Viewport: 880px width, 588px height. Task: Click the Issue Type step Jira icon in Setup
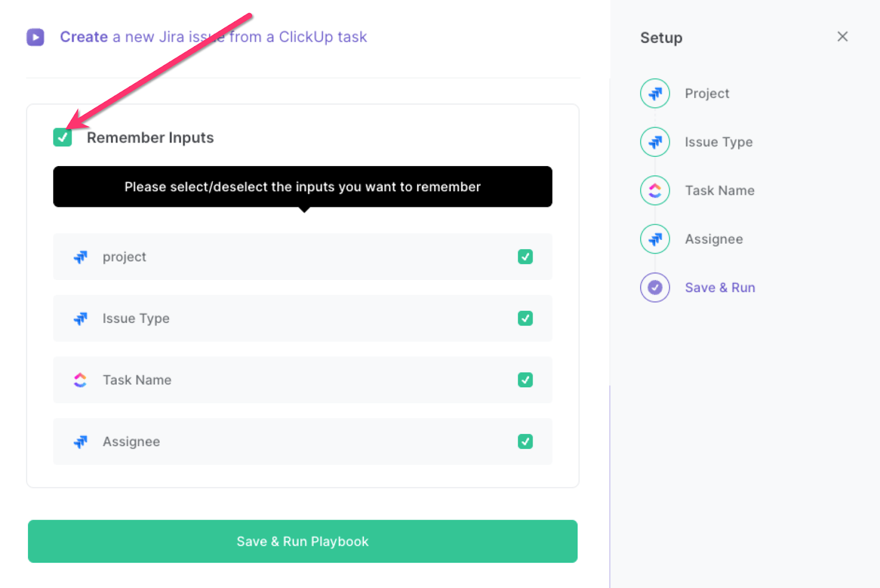(655, 142)
